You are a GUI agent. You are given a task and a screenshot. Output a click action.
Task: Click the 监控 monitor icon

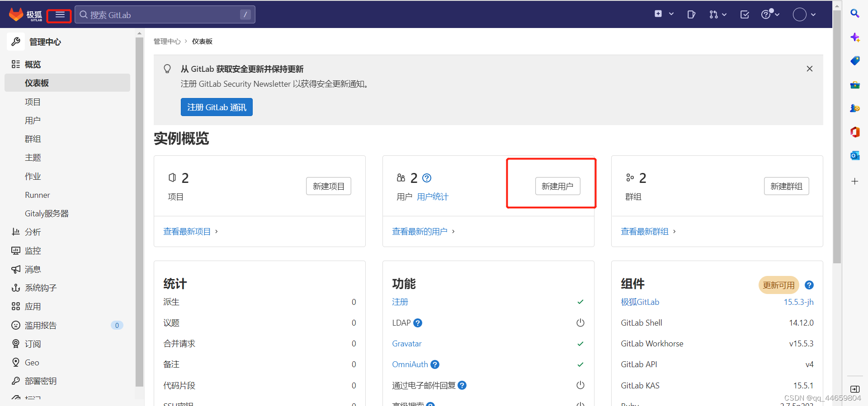click(16, 250)
